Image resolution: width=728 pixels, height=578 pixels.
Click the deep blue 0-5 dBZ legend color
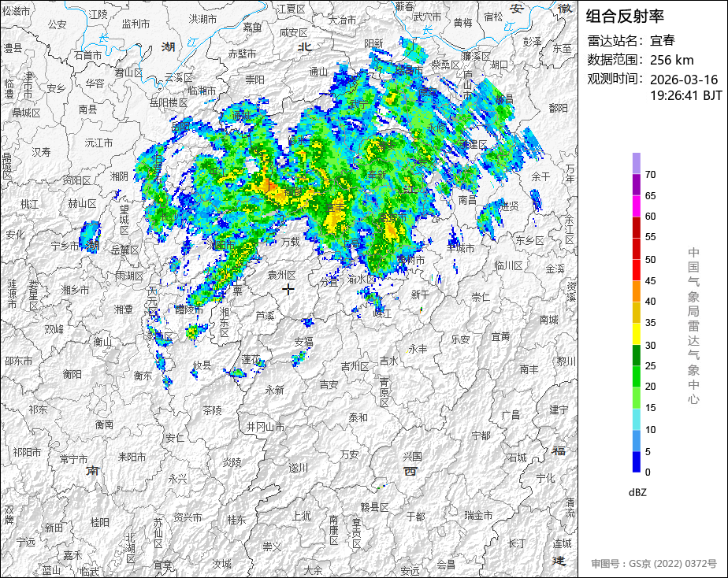point(636,462)
